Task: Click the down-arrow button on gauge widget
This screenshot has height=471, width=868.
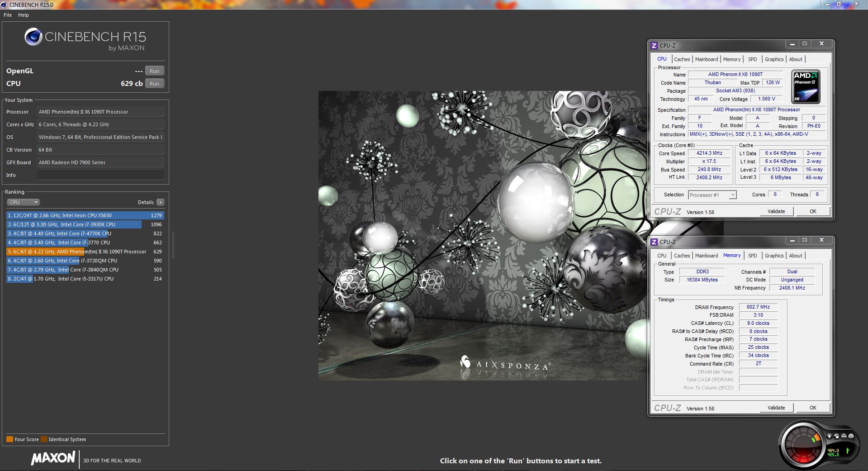Action: coord(829,436)
